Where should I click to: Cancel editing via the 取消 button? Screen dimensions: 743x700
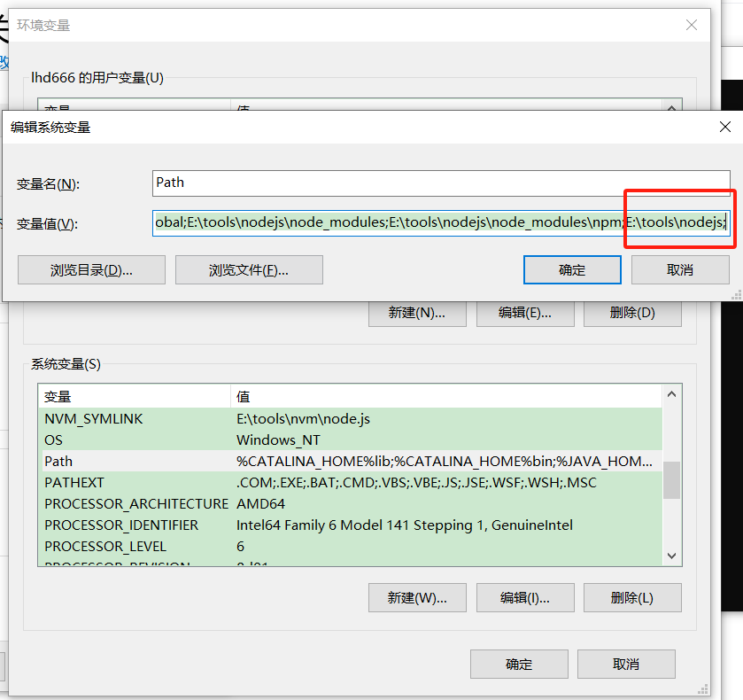tap(679, 269)
